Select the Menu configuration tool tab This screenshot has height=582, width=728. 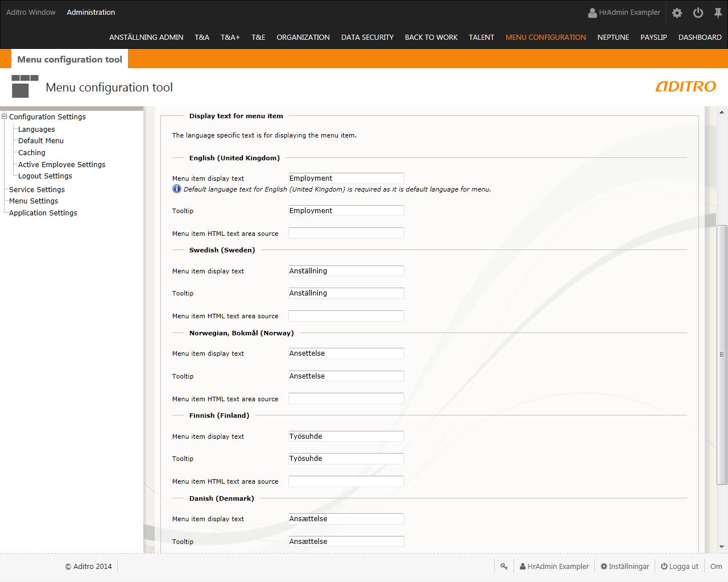pyautogui.click(x=69, y=59)
